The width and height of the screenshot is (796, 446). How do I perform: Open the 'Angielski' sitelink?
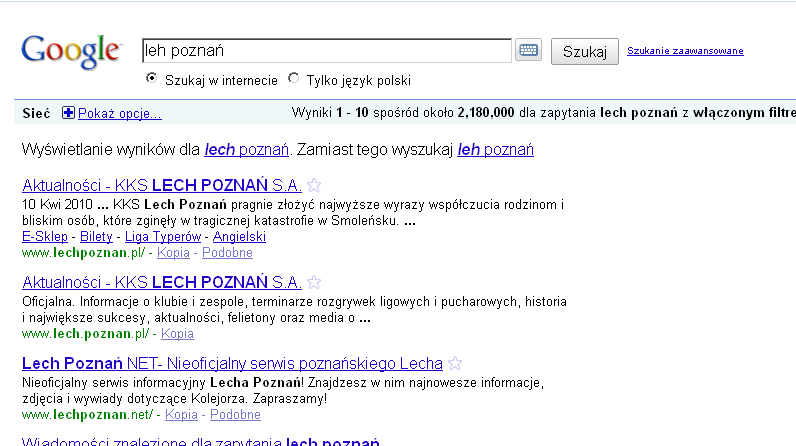(239, 236)
